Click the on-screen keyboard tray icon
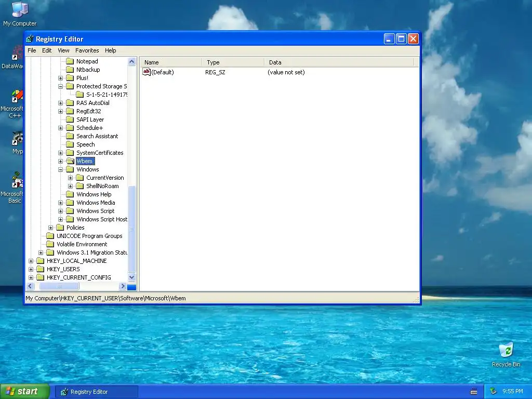The width and height of the screenshot is (532, 399). pos(474,392)
